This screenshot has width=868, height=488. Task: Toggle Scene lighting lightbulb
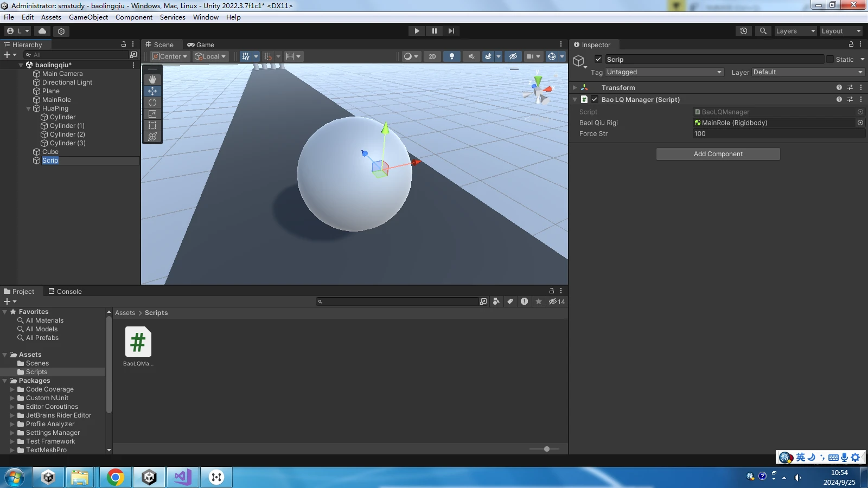click(x=452, y=56)
